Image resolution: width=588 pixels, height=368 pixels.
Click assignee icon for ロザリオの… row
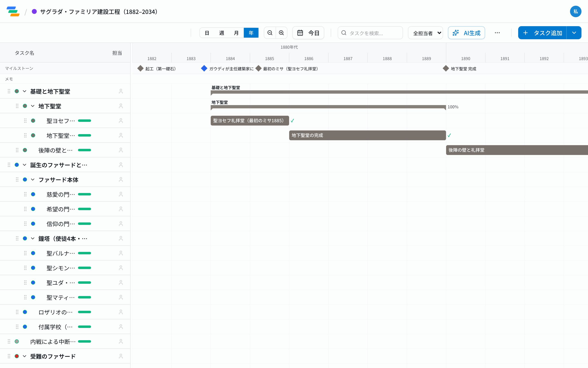coord(121,312)
